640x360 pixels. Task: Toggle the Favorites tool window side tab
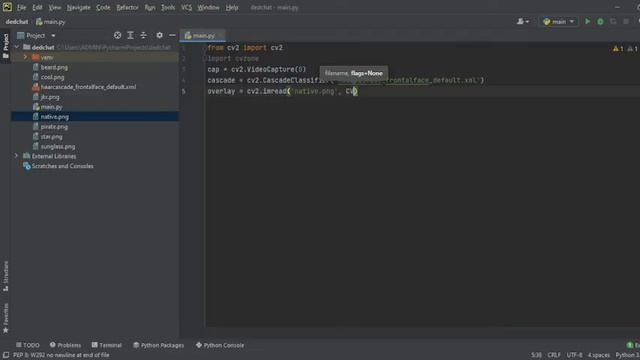click(x=6, y=318)
